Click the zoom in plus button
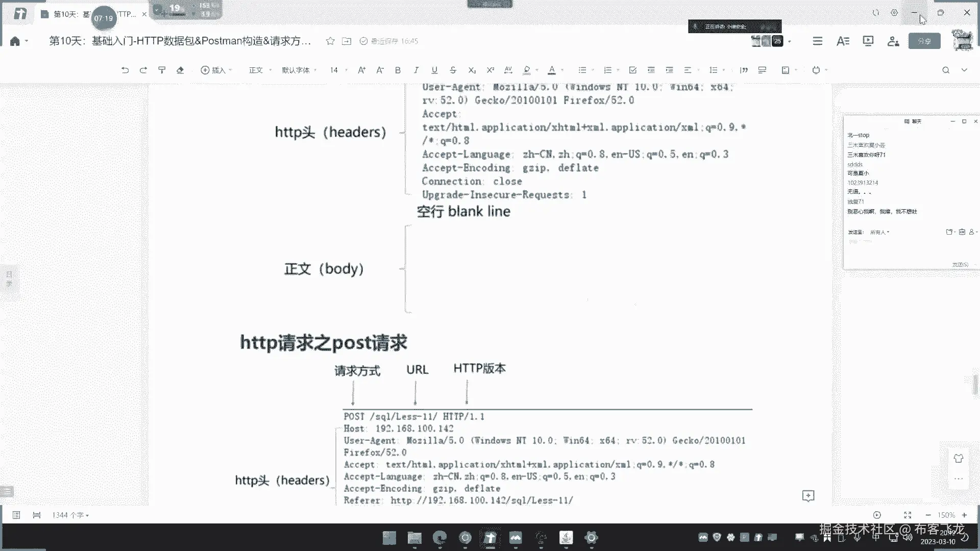This screenshot has width=980, height=551. [964, 515]
